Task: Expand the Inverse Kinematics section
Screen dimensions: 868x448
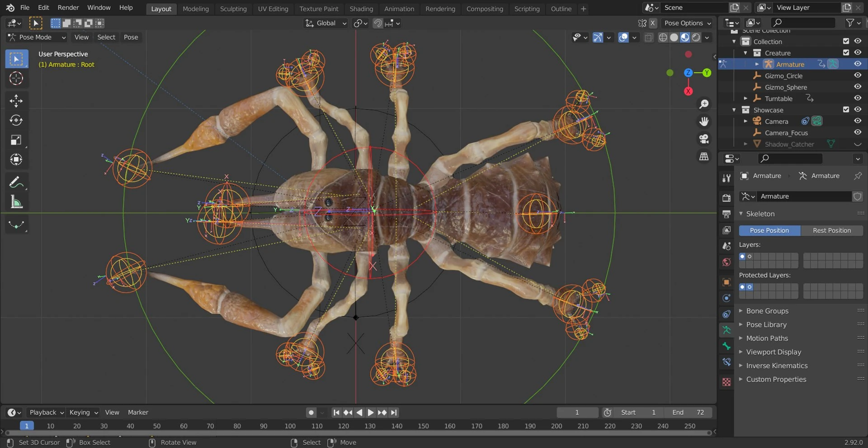Action: 777,365
